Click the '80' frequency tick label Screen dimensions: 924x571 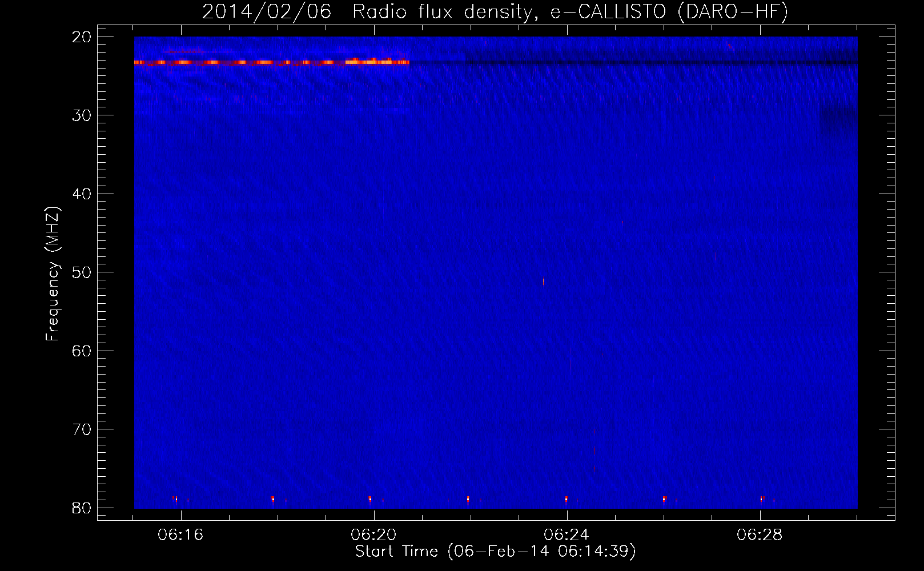(x=82, y=508)
